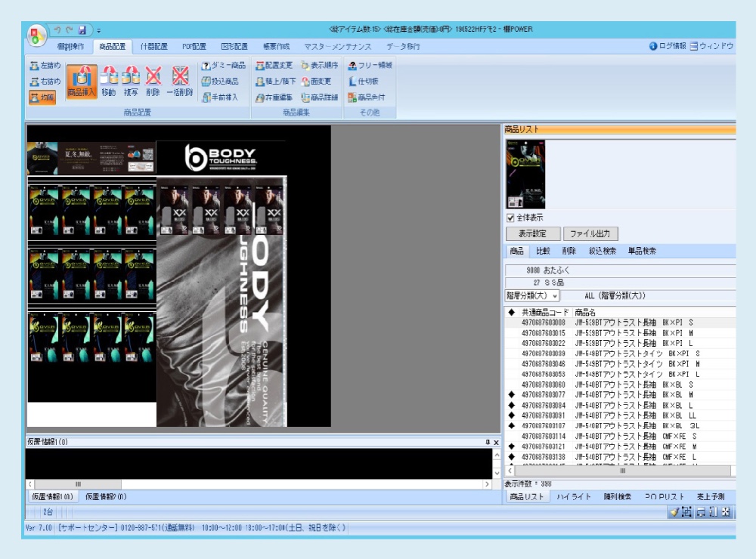Close the 仮置情報1 panel
Viewport: 756px width, 559px height.
click(x=496, y=443)
